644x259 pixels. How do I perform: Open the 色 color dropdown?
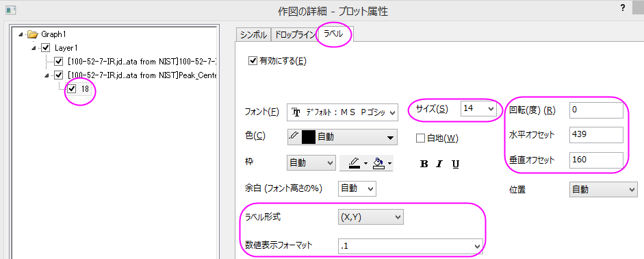(343, 137)
